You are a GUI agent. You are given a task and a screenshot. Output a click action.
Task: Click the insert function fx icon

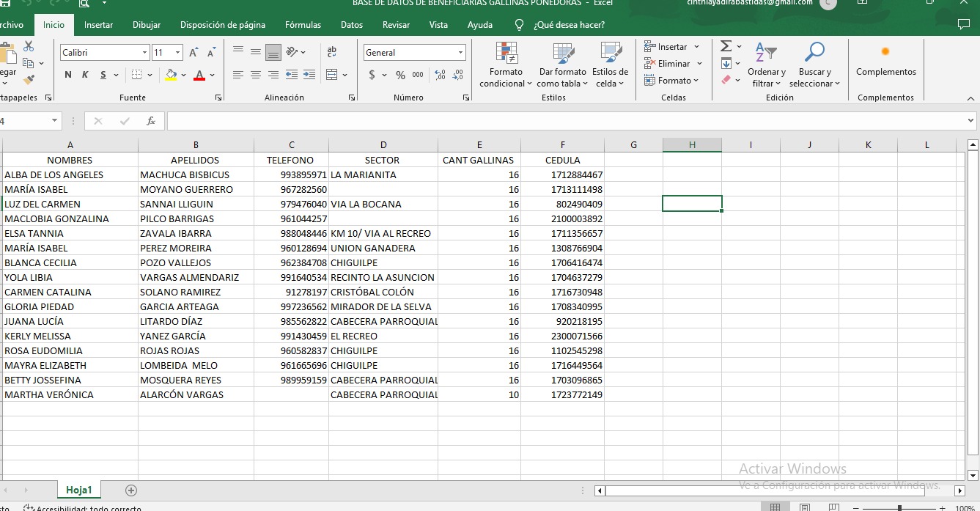151,121
